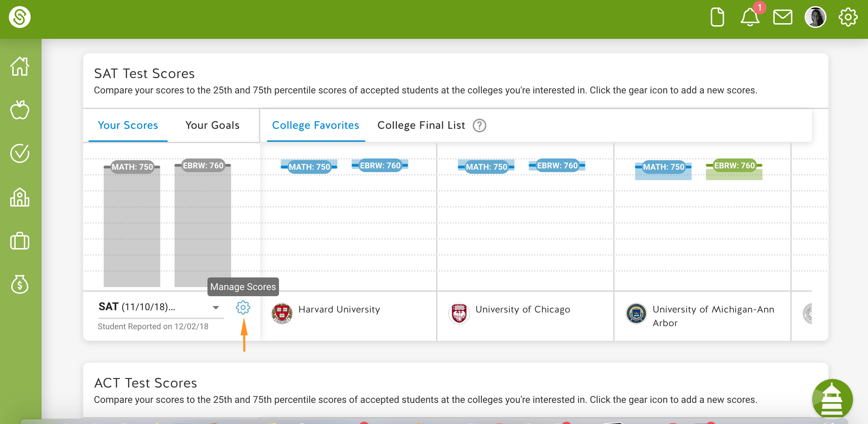Screen dimensions: 868x424
Task: Click the help question mark icon
Action: pyautogui.click(x=479, y=125)
